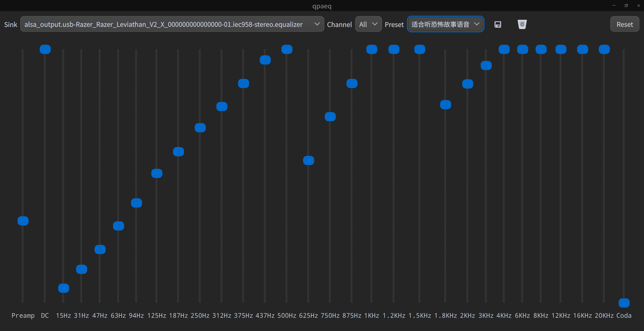
Task: Click the Coda slider handle
Action: pos(624,303)
